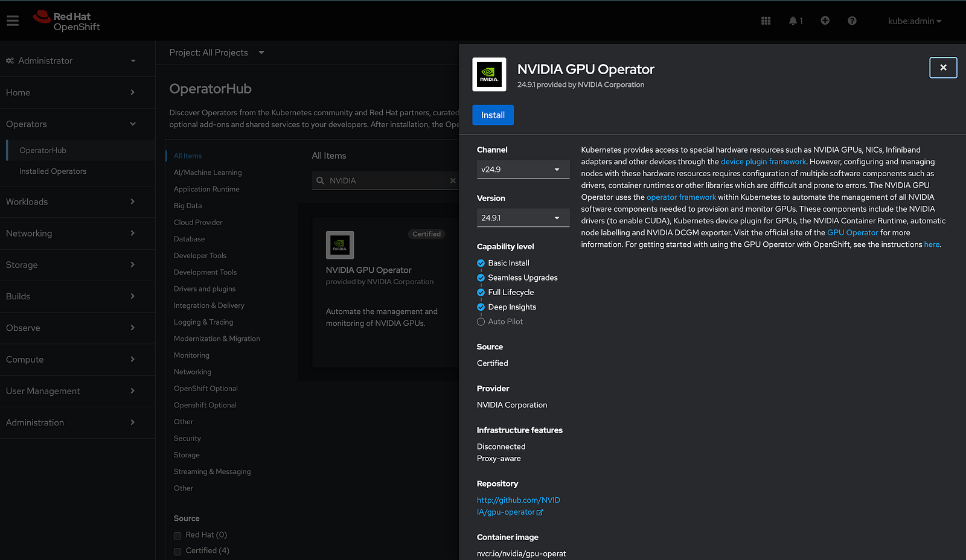966x560 pixels.
Task: Click Full Lifecycle capability checkmark
Action: pos(481,292)
